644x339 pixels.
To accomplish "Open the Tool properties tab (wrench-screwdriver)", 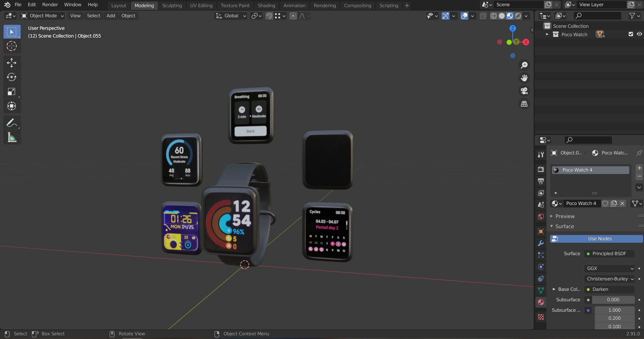I will (x=541, y=155).
